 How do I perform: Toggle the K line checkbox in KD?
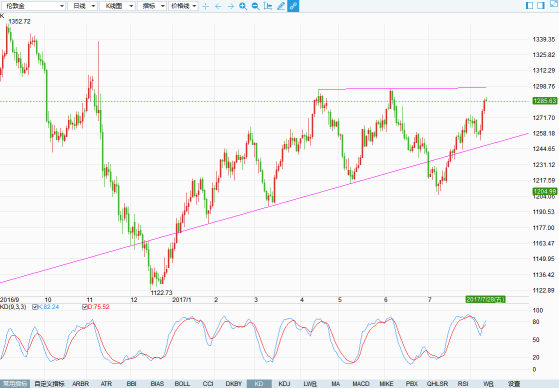click(35, 307)
